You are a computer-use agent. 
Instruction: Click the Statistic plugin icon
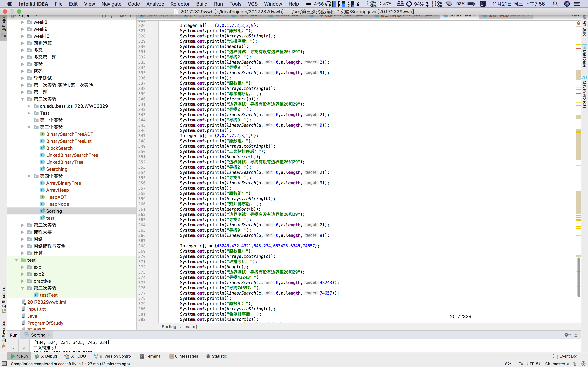coord(208,356)
